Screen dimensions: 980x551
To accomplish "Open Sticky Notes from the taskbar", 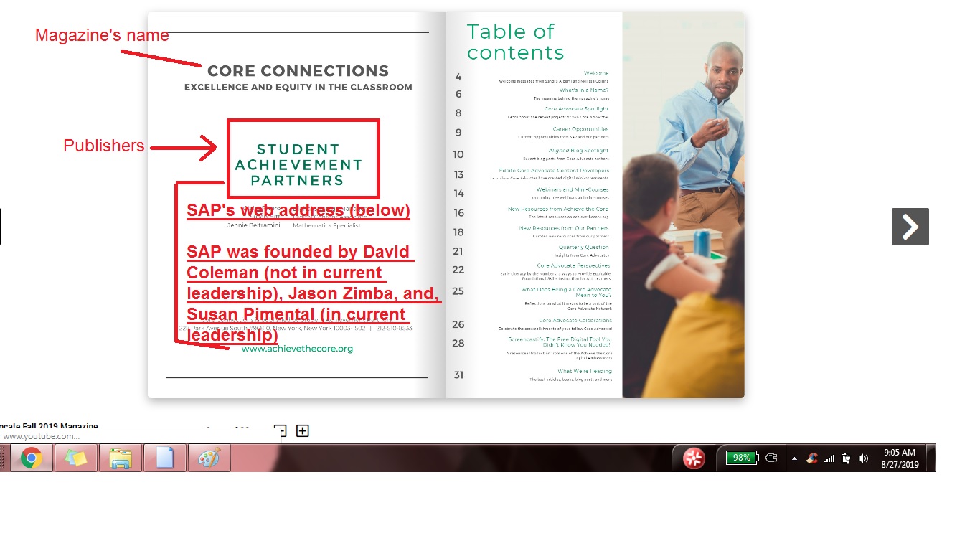I will pos(76,457).
